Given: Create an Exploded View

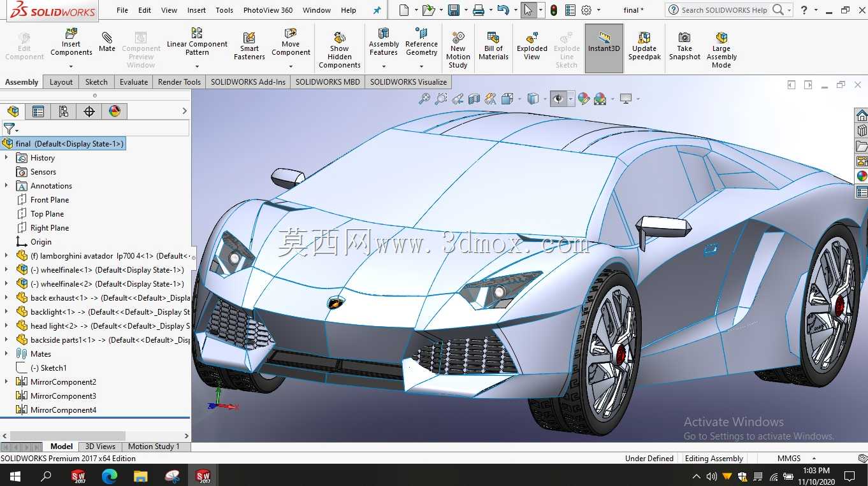Looking at the screenshot, I should [x=532, y=46].
